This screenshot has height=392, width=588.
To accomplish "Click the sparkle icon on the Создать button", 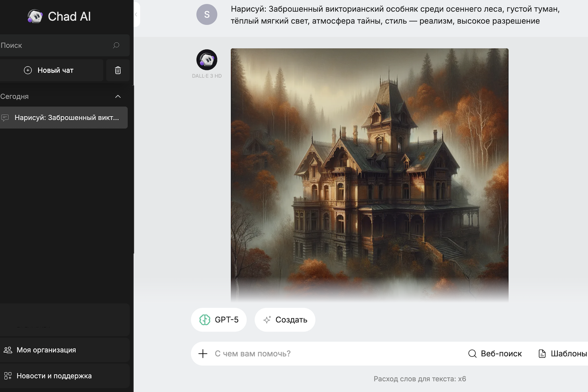I will coord(267,320).
